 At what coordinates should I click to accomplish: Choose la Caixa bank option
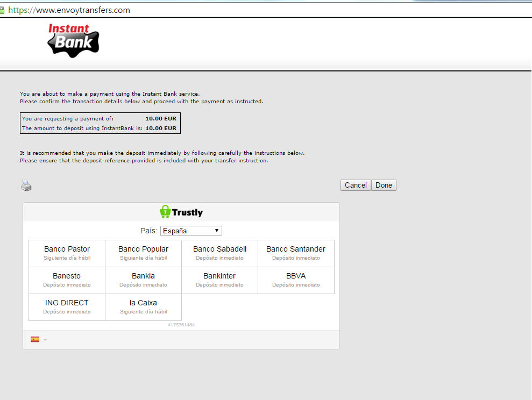(x=143, y=307)
